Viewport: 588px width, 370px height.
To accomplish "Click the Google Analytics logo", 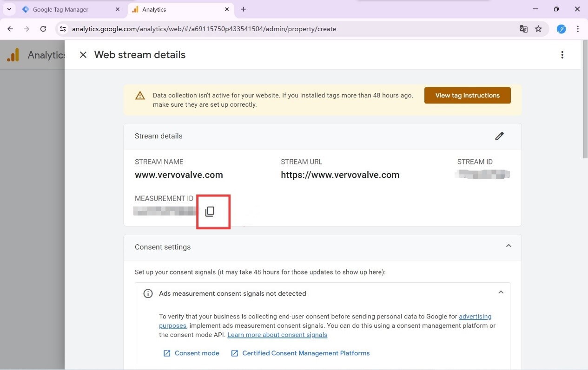I will (x=13, y=55).
